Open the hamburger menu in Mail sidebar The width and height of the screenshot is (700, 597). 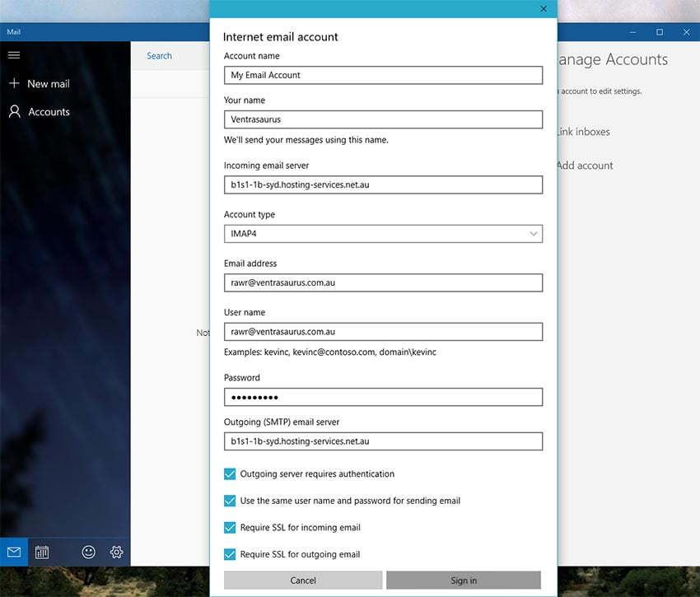(14, 55)
